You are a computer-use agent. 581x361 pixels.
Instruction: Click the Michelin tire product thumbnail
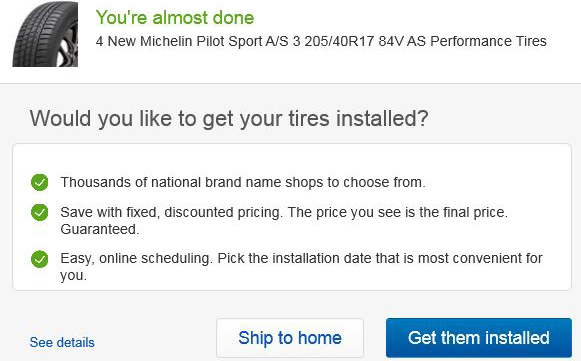(x=45, y=34)
